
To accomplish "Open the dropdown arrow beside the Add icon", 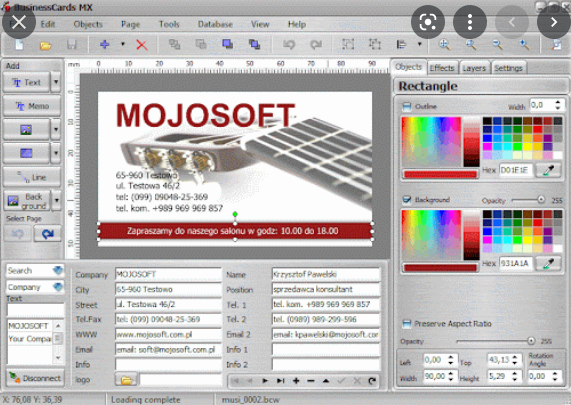I will point(123,44).
